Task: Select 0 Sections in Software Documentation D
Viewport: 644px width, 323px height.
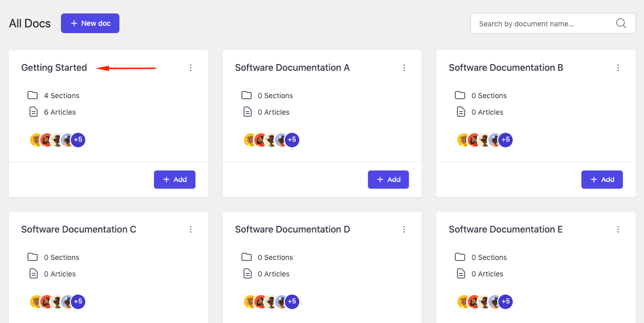Action: click(x=275, y=257)
